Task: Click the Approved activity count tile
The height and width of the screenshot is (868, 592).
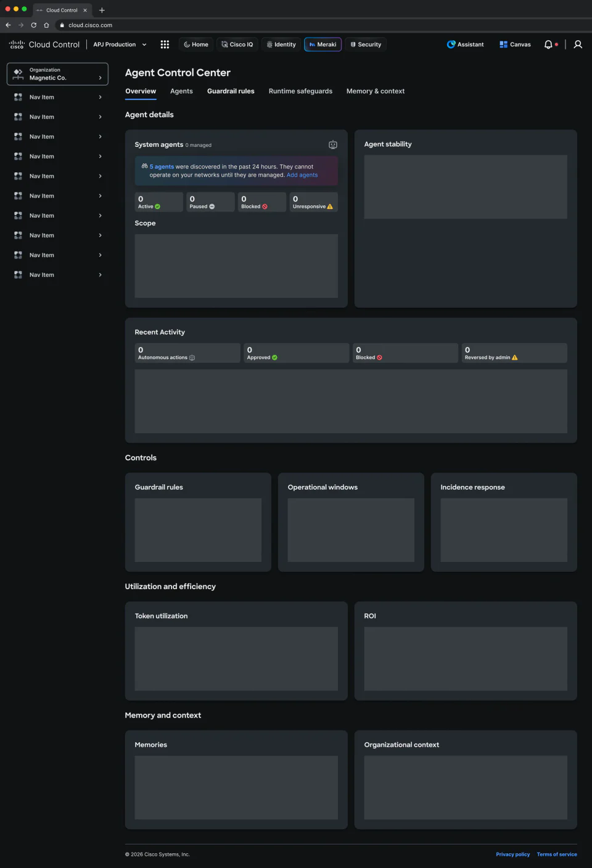Action: pyautogui.click(x=297, y=353)
